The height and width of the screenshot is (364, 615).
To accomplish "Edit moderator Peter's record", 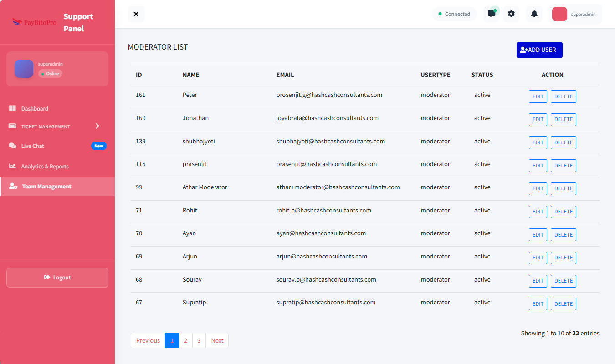I will point(538,96).
